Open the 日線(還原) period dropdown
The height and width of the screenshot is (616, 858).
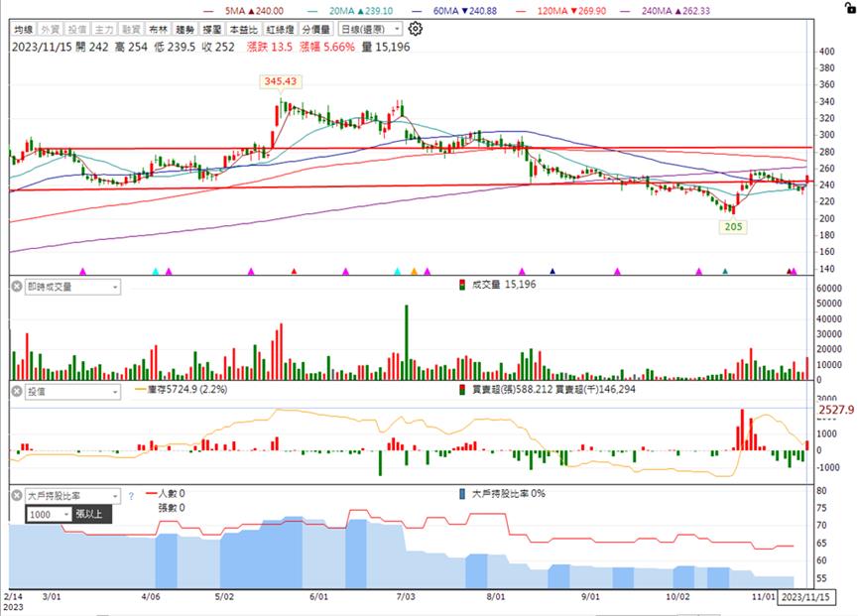(370, 29)
